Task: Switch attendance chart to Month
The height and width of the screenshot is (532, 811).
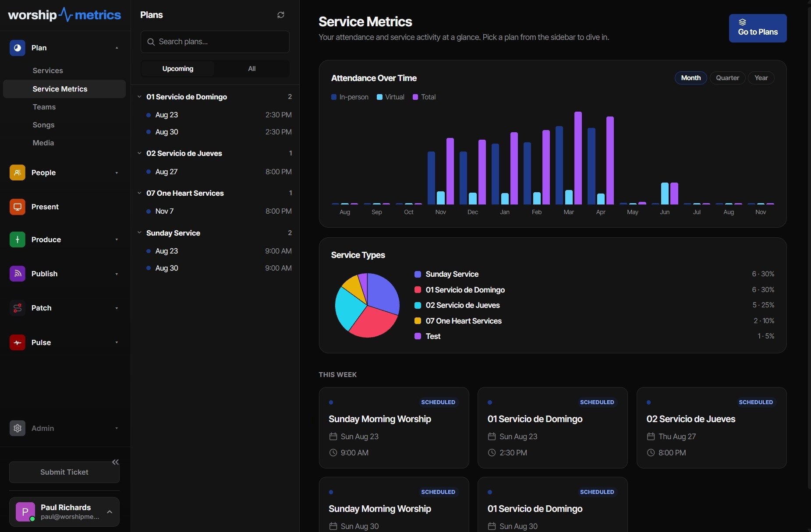Action: tap(691, 78)
